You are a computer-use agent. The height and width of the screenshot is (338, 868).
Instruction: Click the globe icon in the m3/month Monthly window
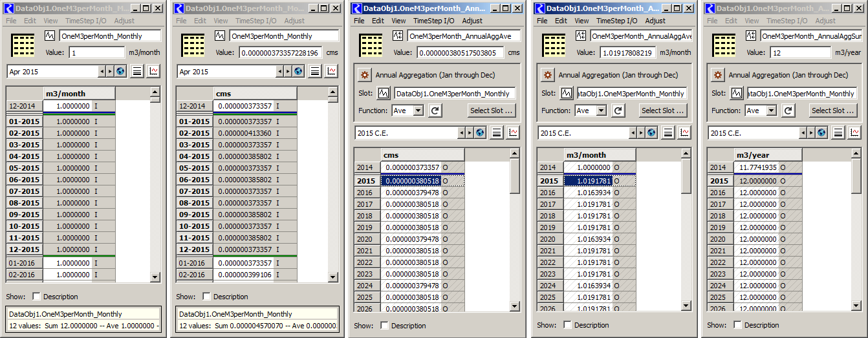coord(120,72)
